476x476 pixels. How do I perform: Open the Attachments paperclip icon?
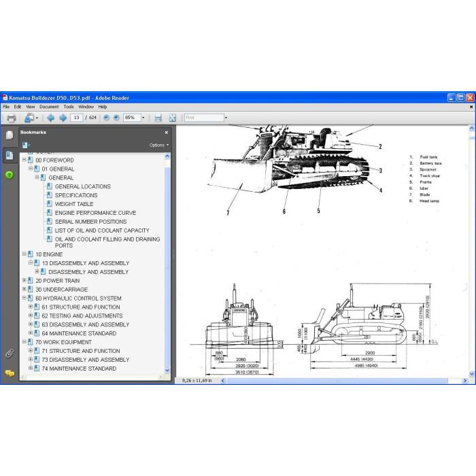point(10,354)
